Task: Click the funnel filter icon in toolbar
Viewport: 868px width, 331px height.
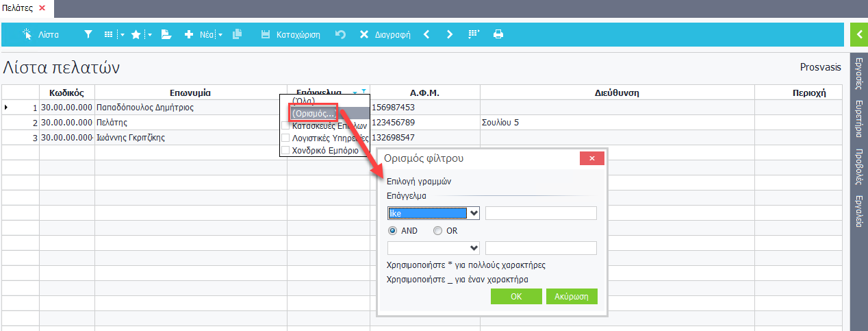Action: pyautogui.click(x=88, y=34)
